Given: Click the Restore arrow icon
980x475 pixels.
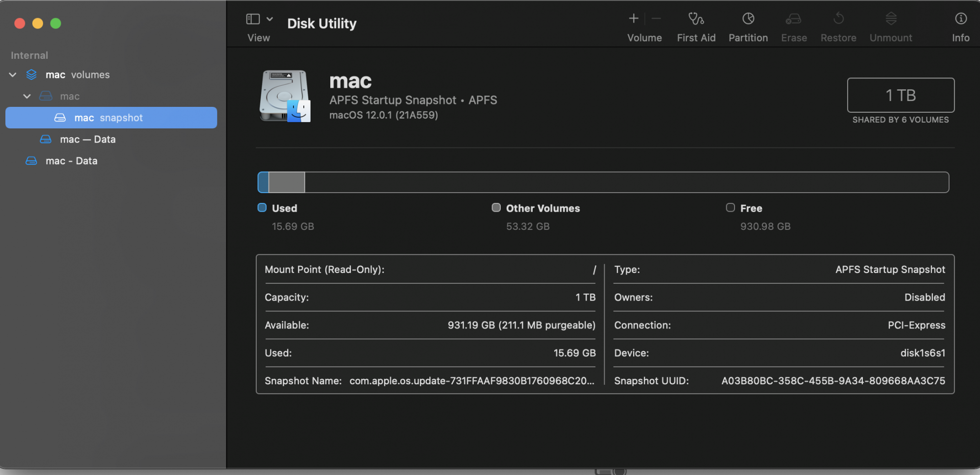Looking at the screenshot, I should coord(838,19).
